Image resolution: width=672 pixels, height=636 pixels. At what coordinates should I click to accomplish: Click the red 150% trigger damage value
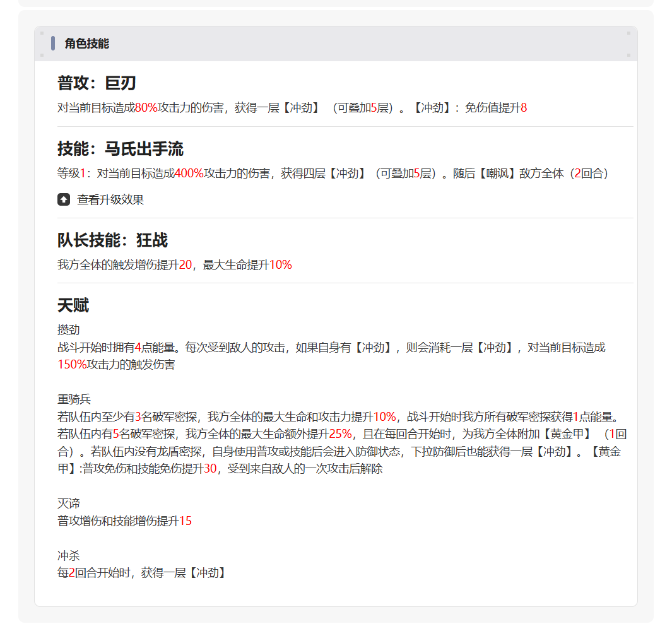click(x=72, y=365)
